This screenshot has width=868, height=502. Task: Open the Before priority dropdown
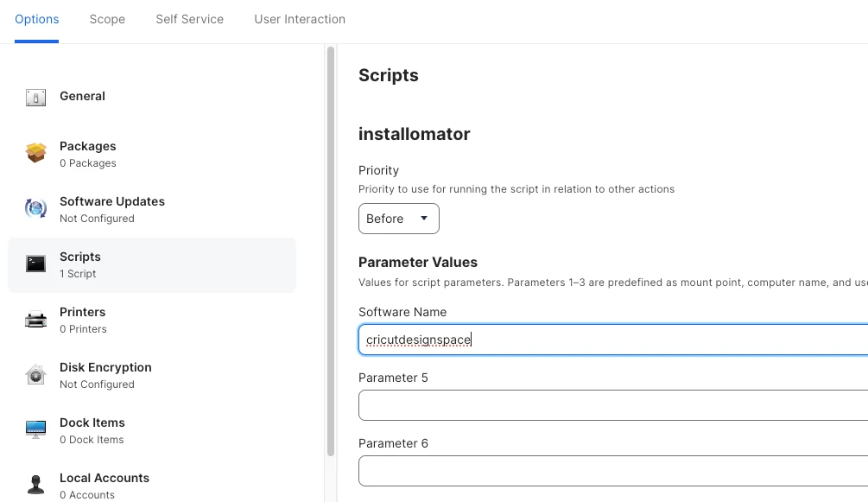click(398, 219)
